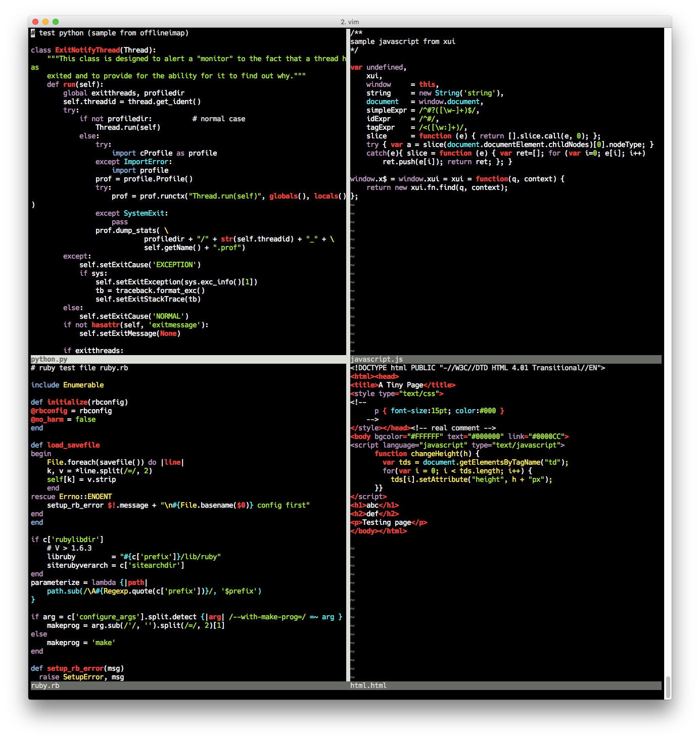Click '<h1>abc</h1>' line
700x740 pixels.
point(375,505)
